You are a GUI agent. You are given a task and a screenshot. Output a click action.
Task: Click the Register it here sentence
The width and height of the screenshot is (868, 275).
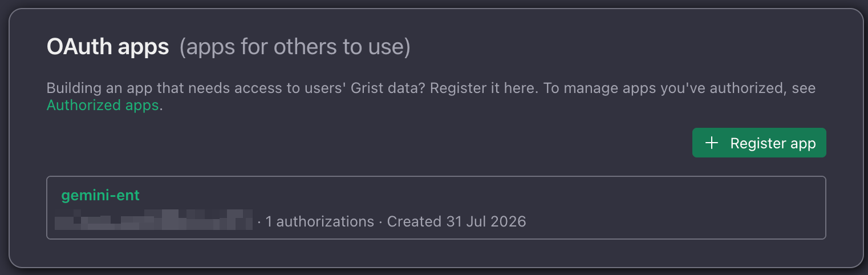484,88
